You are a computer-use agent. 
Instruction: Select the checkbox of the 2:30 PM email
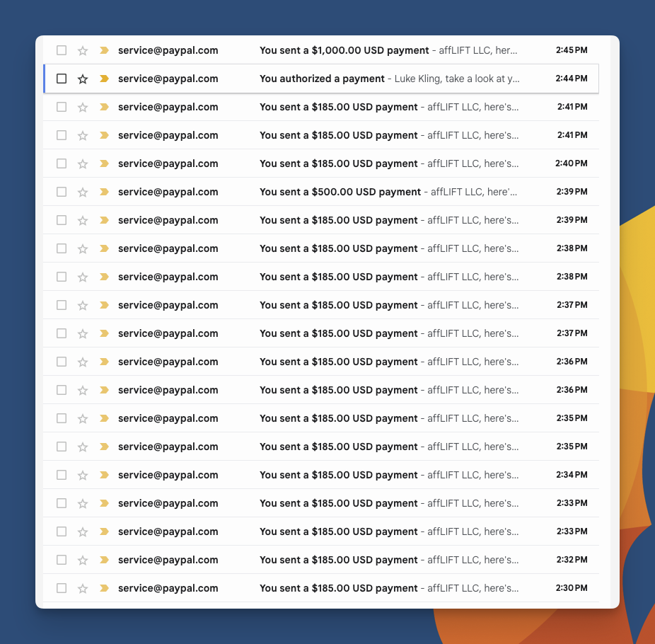tap(62, 588)
